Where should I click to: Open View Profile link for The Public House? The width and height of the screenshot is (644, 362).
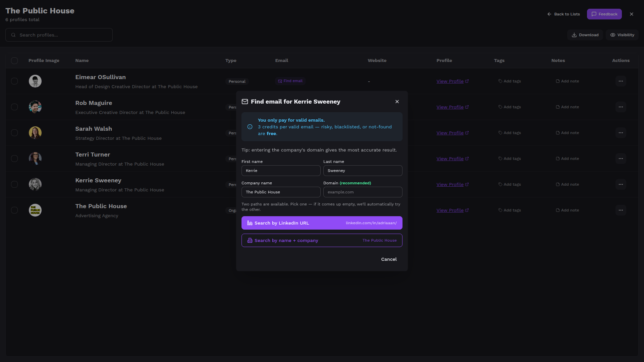pos(452,210)
